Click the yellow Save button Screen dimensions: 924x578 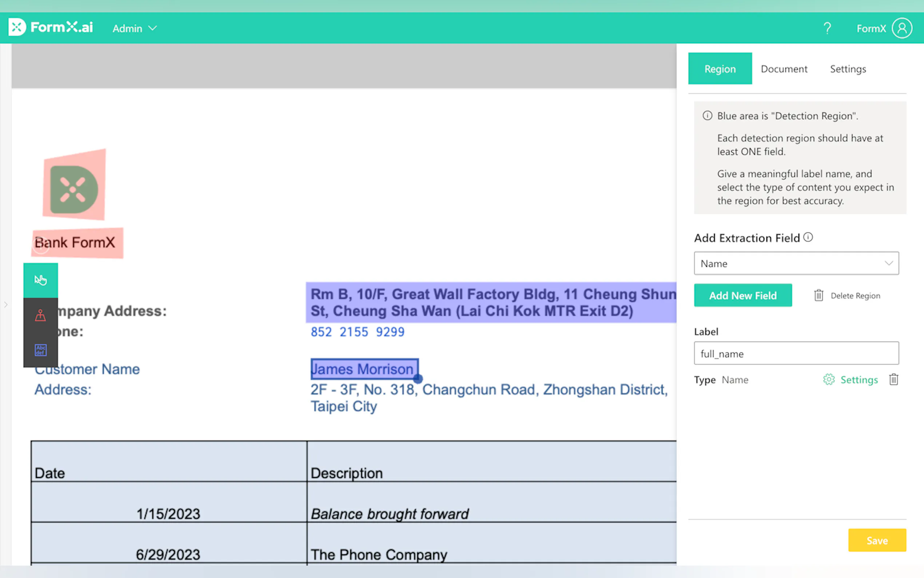click(877, 540)
